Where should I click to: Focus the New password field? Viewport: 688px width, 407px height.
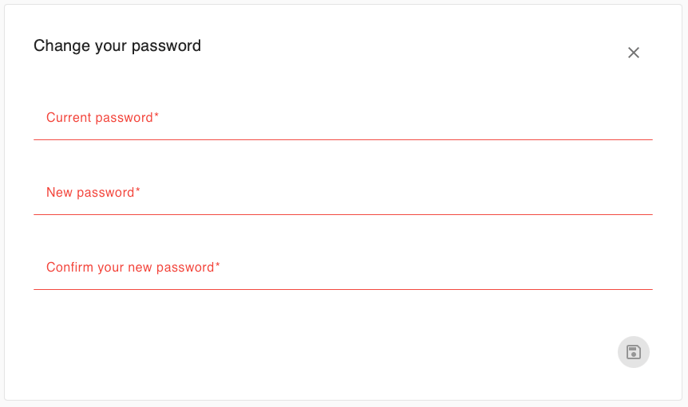pos(343,193)
